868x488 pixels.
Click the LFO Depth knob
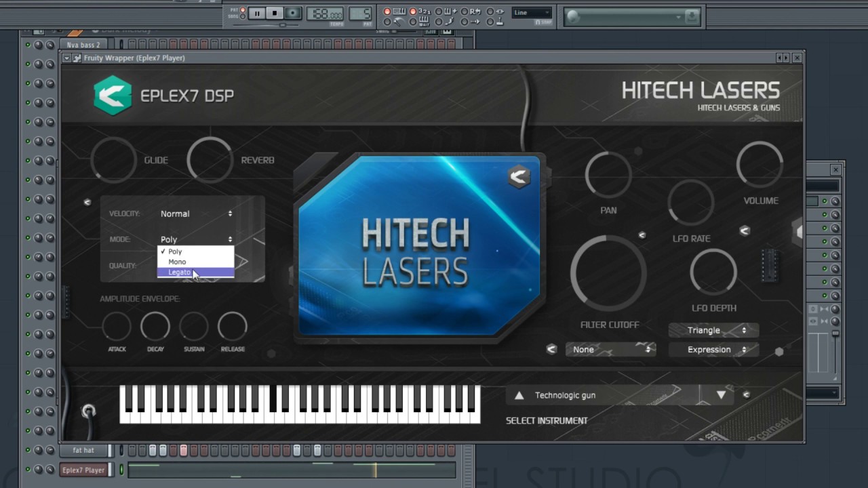coord(713,272)
